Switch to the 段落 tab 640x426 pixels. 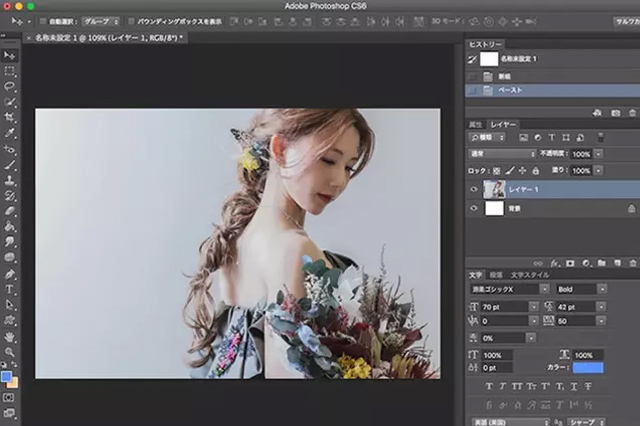click(496, 274)
